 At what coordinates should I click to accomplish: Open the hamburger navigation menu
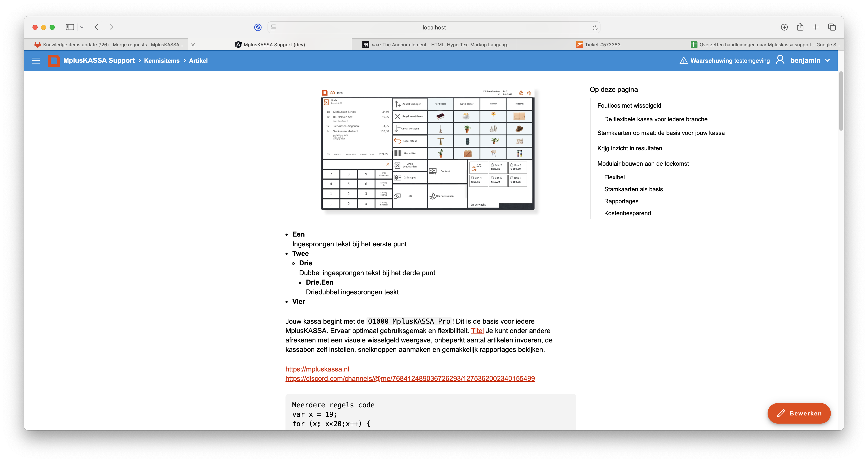tap(36, 61)
